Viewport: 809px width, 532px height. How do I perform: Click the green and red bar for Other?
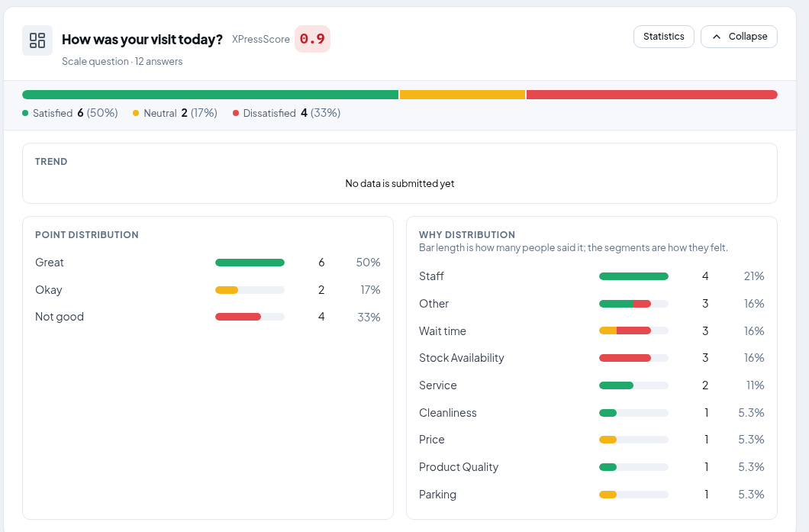(x=625, y=304)
